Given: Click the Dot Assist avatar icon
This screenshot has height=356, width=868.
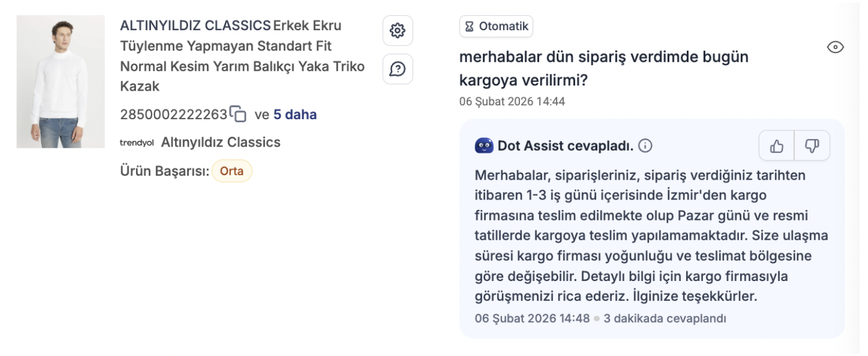Looking at the screenshot, I should tap(484, 145).
